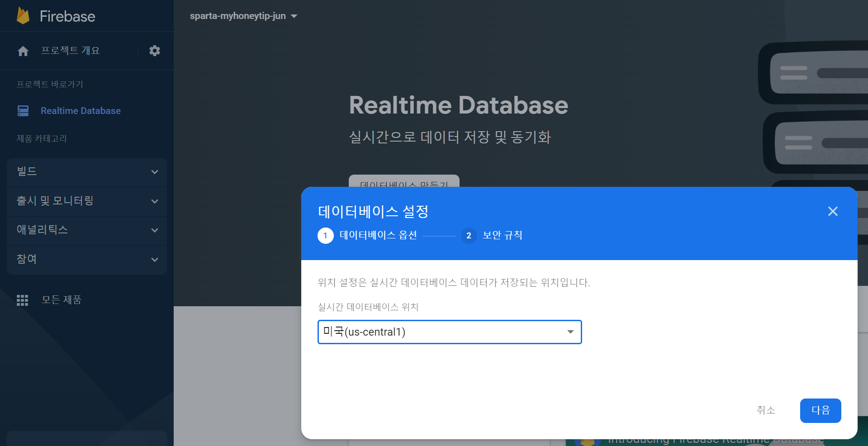868x446 pixels.
Task: Select step 1 데이터베이스 옵션
Action: (x=367, y=235)
